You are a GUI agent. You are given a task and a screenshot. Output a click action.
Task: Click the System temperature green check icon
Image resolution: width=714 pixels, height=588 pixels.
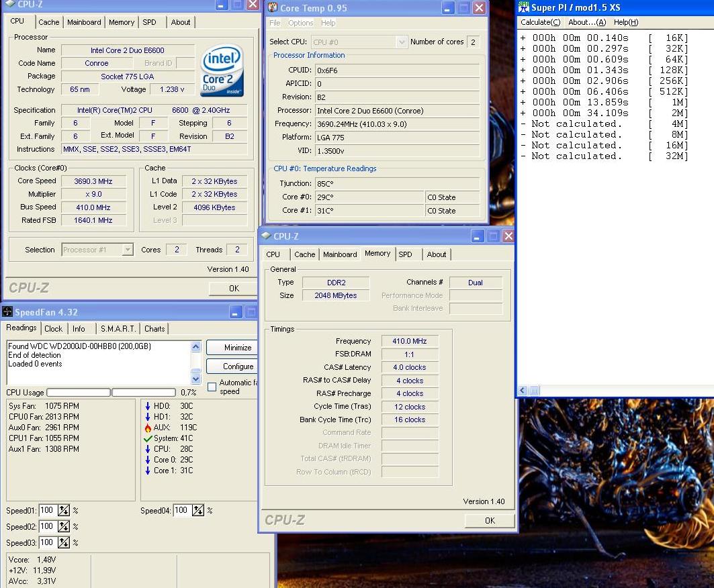[148, 438]
